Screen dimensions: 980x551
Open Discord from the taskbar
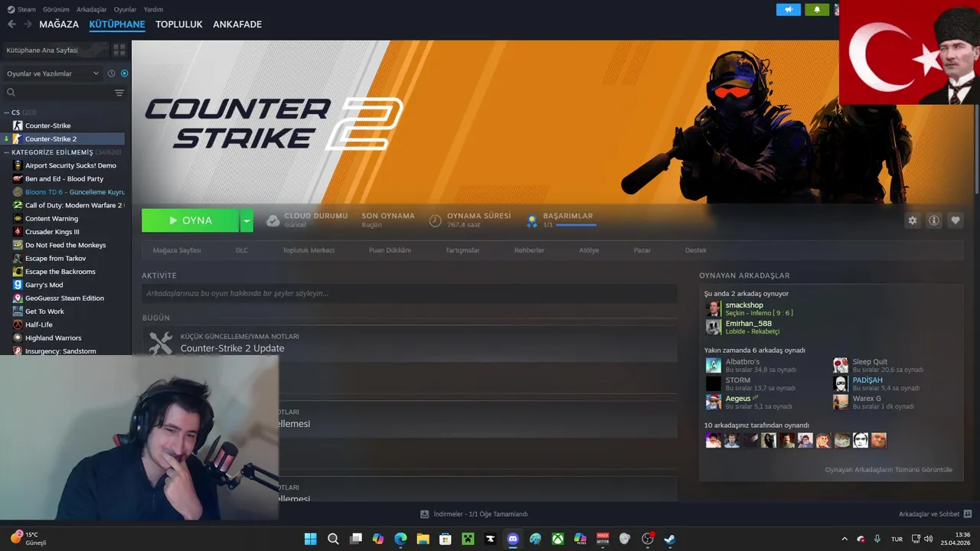(x=513, y=539)
